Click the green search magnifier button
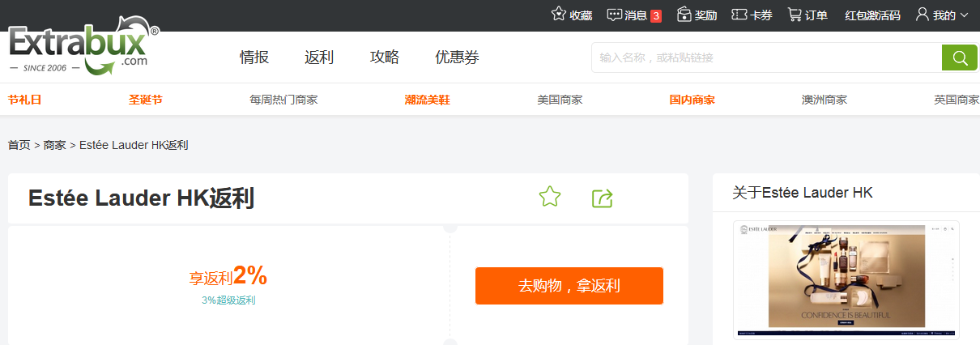The width and height of the screenshot is (980, 345). tap(960, 57)
